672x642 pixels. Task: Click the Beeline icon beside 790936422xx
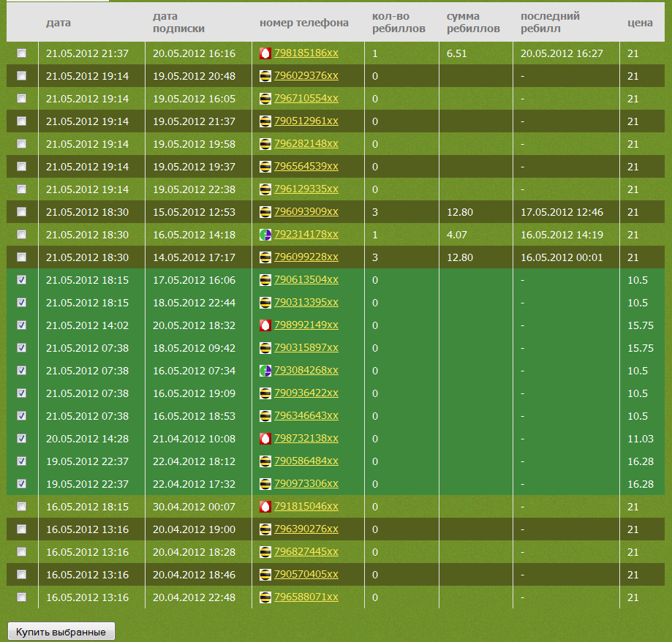[x=265, y=393]
